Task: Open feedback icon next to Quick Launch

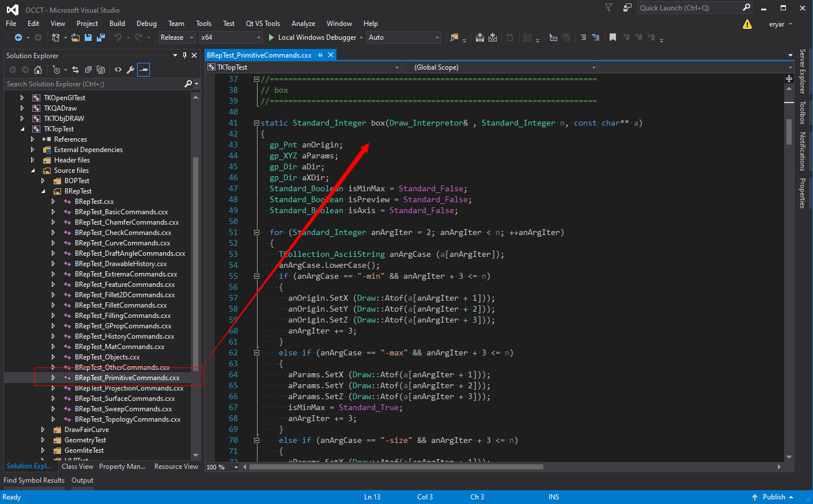Action: 627,7
